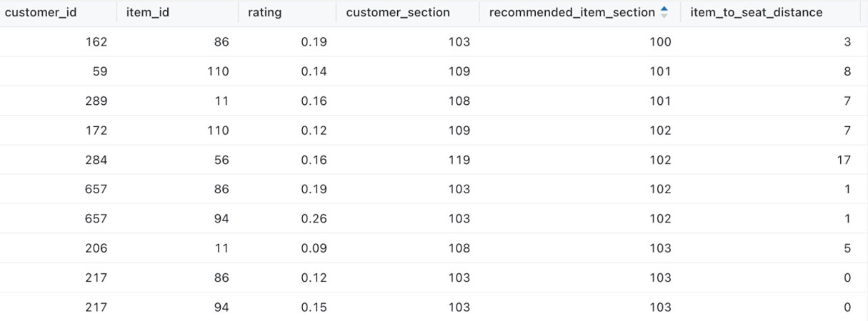Select the customer_id cell showing 284
868x321 pixels.
click(x=95, y=160)
